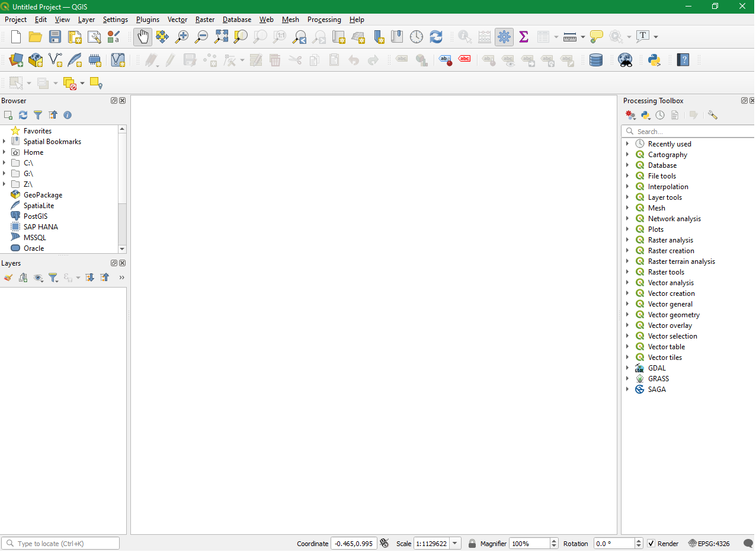Image resolution: width=756 pixels, height=552 pixels.
Task: Open the Python Console icon
Action: (x=655, y=60)
